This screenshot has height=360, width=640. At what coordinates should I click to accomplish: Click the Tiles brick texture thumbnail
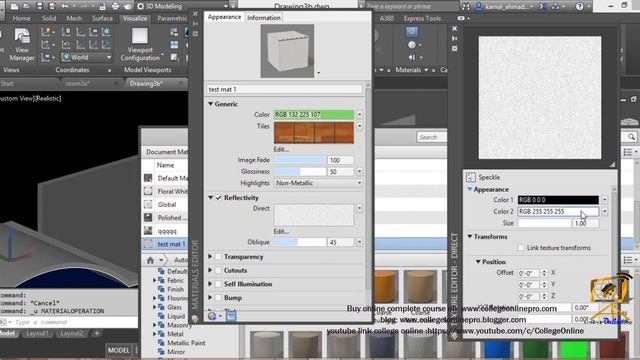[x=313, y=133]
